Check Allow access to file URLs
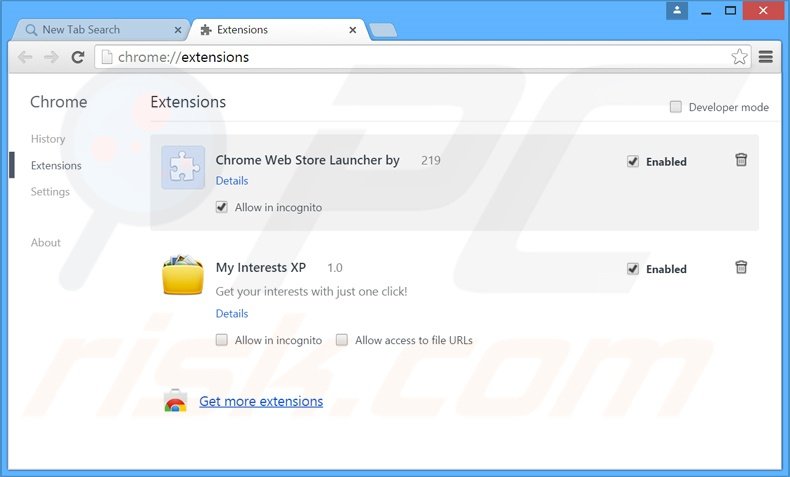This screenshot has width=790, height=477. (x=342, y=340)
